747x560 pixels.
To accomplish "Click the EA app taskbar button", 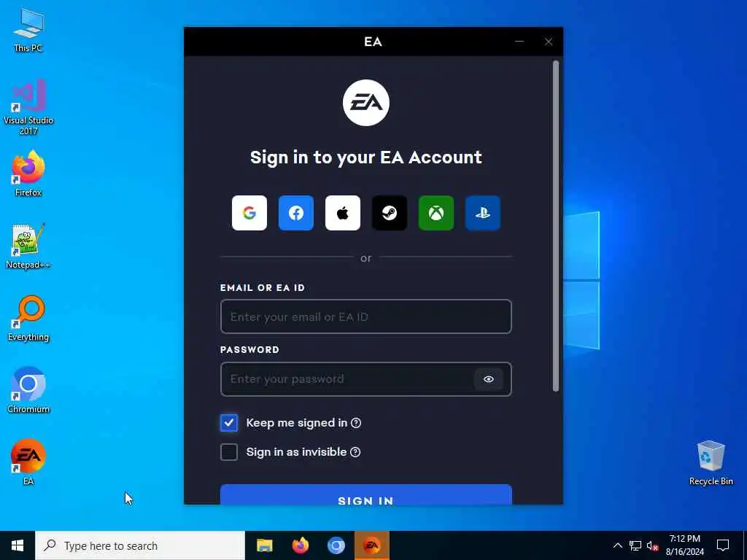I will (372, 545).
